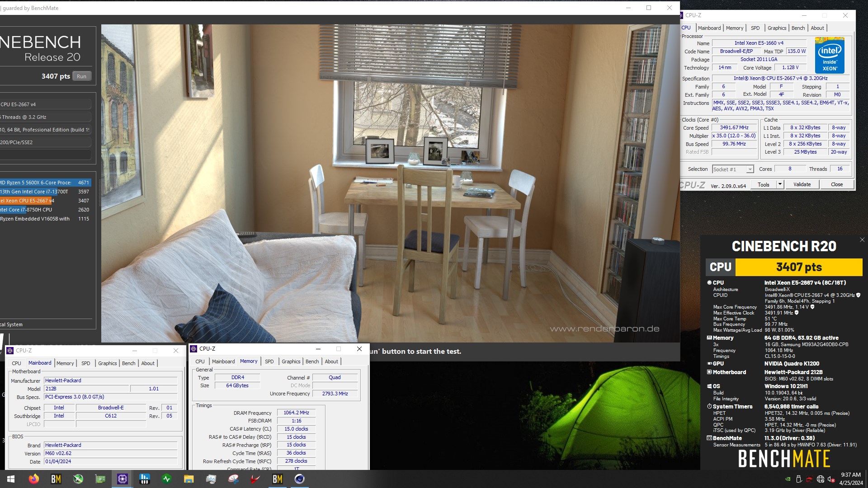Click the Validate button in CPU-Z

click(x=802, y=184)
